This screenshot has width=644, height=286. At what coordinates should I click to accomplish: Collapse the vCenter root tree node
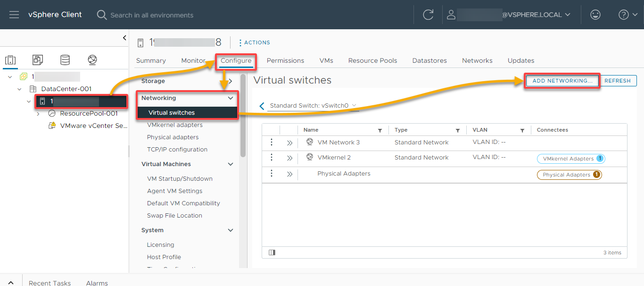[10, 77]
